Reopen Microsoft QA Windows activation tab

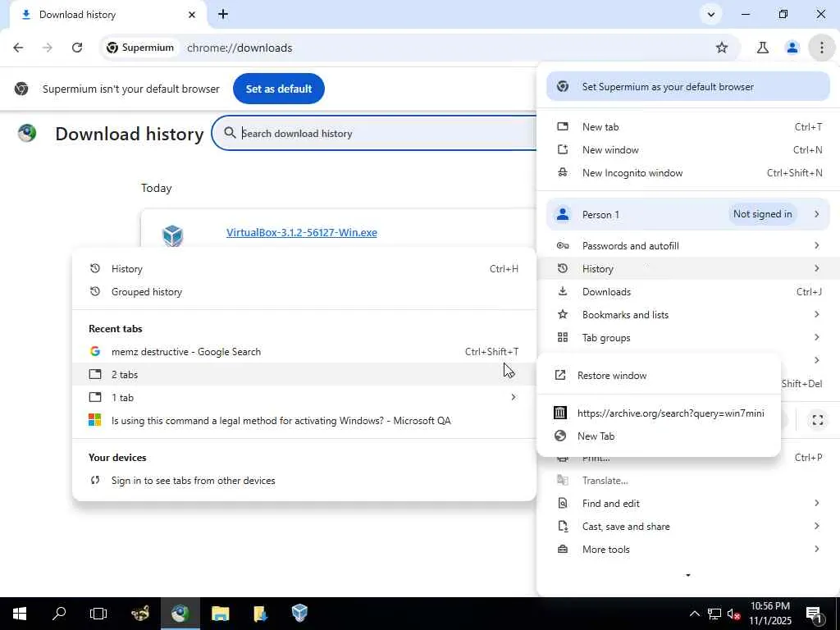[x=304, y=421]
